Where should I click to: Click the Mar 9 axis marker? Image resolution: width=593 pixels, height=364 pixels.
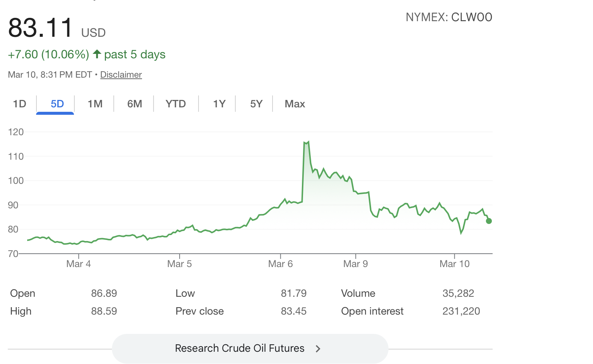tap(355, 264)
